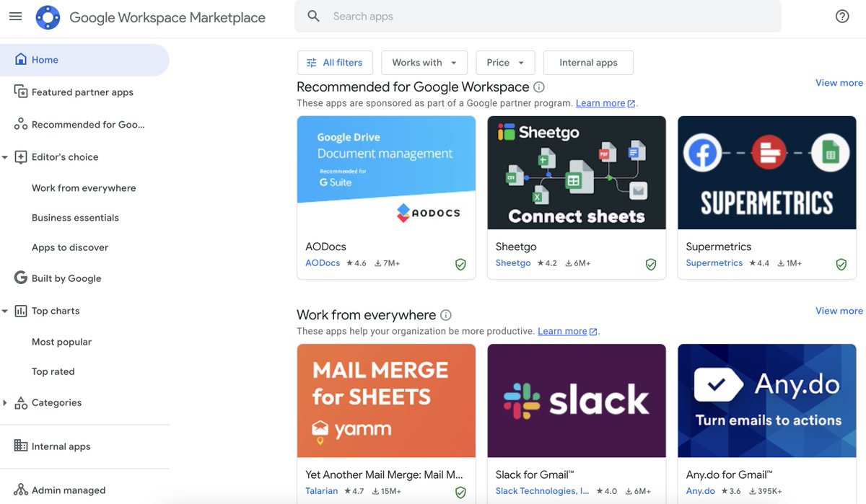The image size is (866, 504).
Task: Click the All filters tune icon
Action: point(312,63)
